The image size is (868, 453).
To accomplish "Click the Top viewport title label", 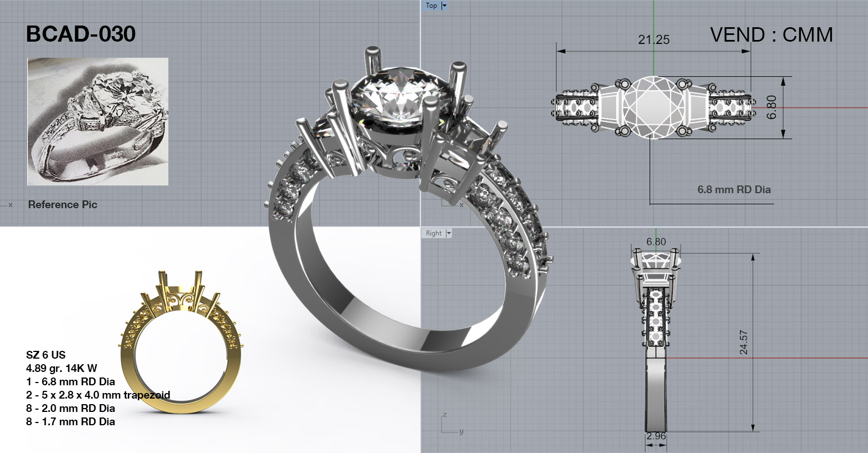I will pos(431,6).
